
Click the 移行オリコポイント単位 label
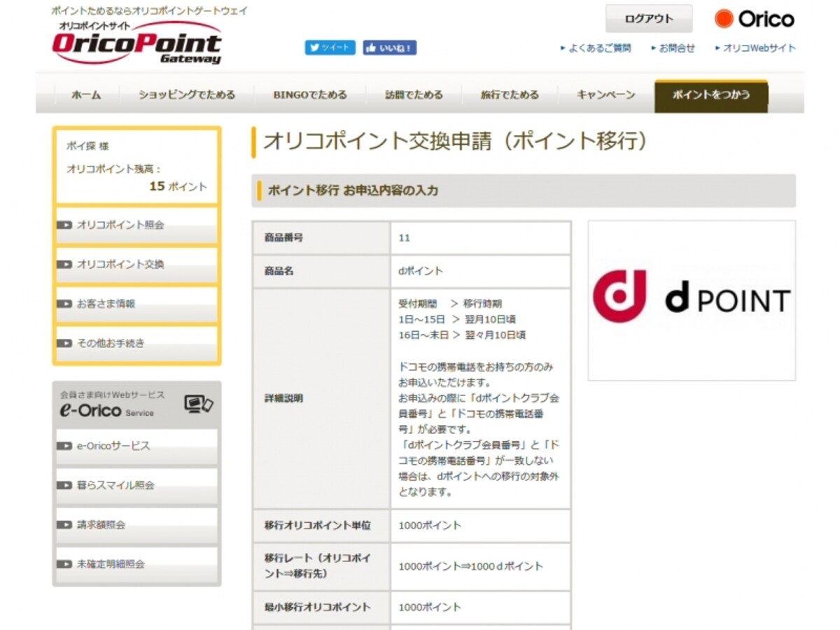(318, 526)
